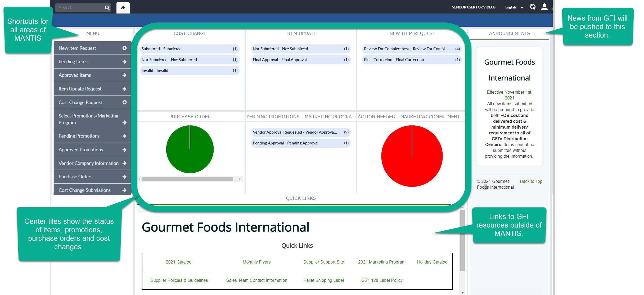Open the user profile icon top right

point(544,7)
